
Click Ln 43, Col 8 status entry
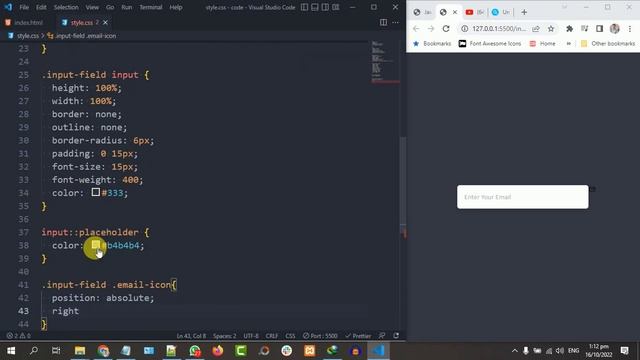tap(191, 336)
